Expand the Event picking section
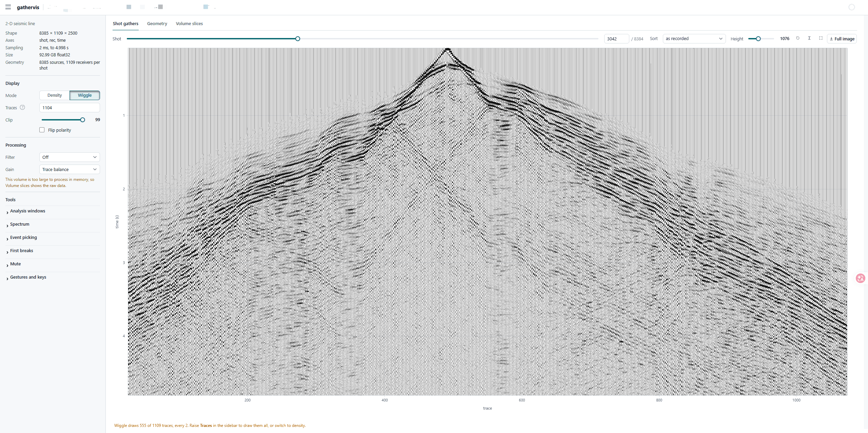868x433 pixels. [53, 238]
